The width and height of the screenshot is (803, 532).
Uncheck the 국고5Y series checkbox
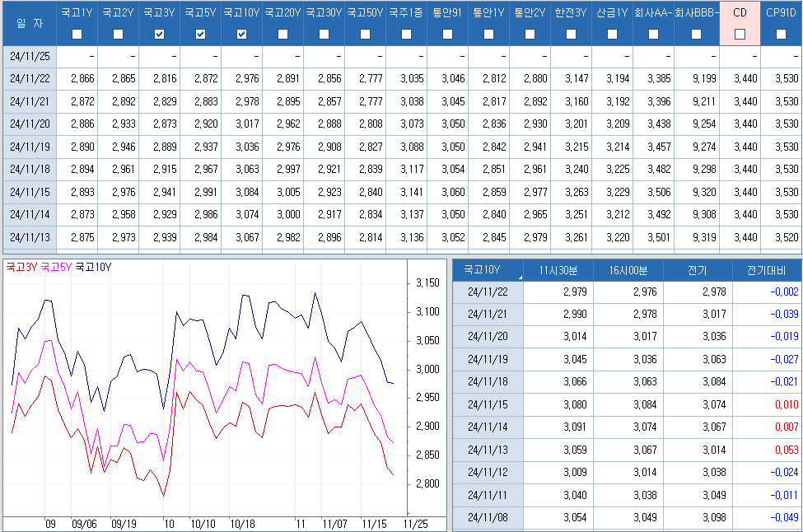(201, 34)
